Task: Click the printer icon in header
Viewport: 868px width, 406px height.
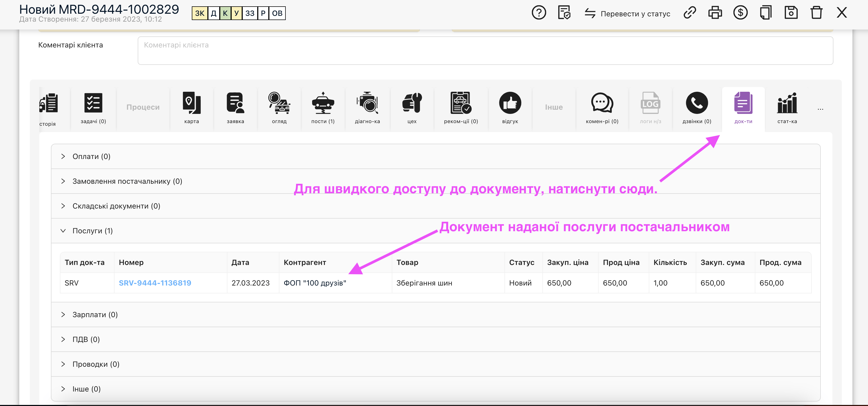Action: (x=715, y=13)
